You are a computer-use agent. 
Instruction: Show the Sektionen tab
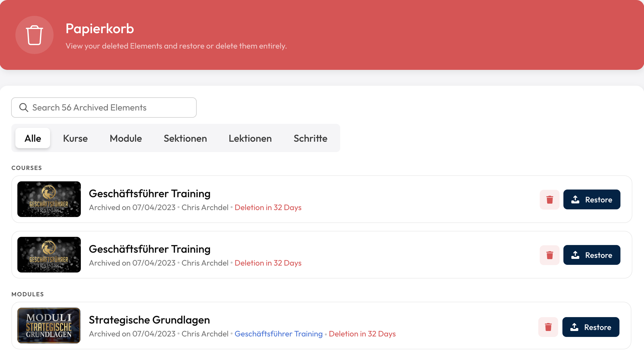pyautogui.click(x=185, y=138)
